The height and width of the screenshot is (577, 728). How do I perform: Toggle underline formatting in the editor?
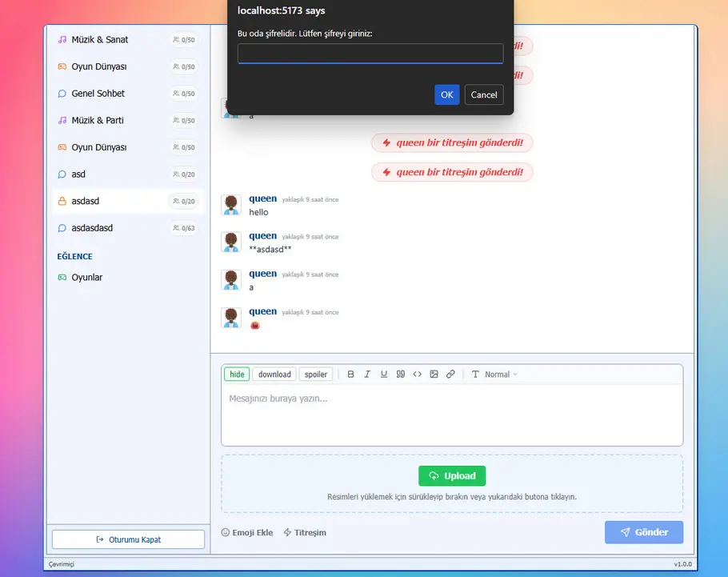click(384, 375)
